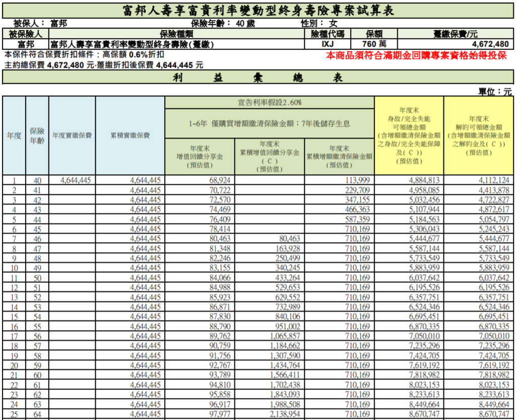Screen dimensions: 516x420
Task: Click the 性別：女 label
Action: (319, 23)
